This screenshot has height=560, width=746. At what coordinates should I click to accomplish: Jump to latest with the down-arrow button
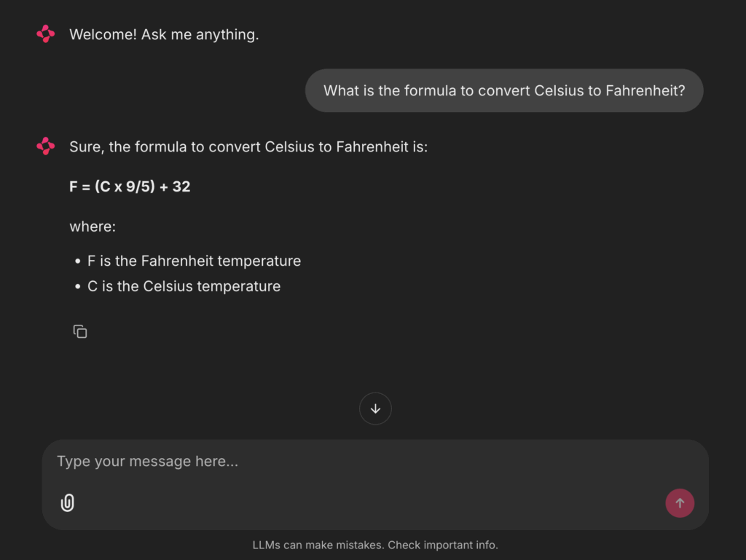tap(375, 409)
